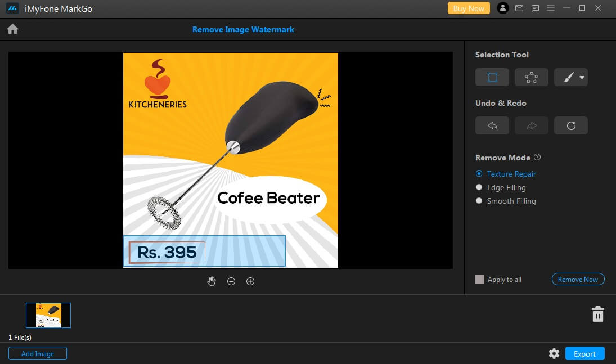Open the mail envelope icon
616x364 pixels.
[519, 8]
